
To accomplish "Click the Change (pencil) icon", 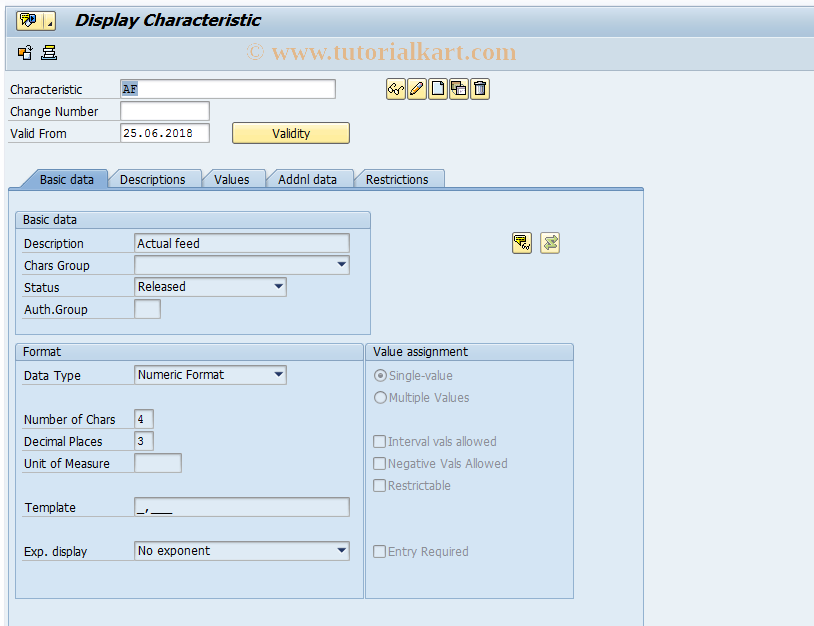I will 417,89.
